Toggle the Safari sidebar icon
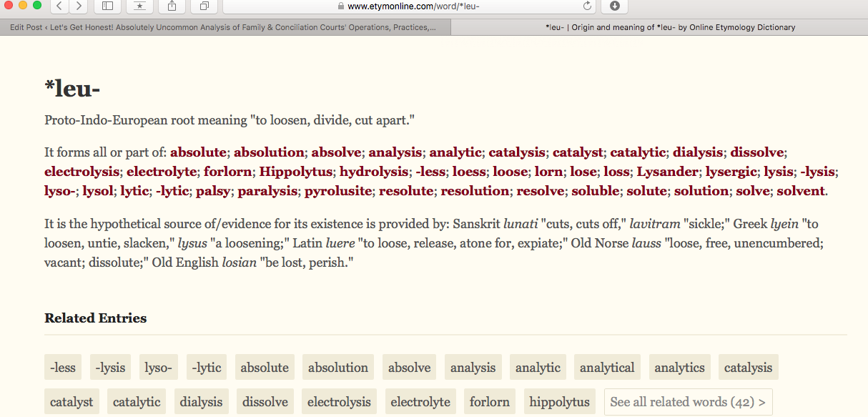Image resolution: width=868 pixels, height=417 pixels. 107,6
